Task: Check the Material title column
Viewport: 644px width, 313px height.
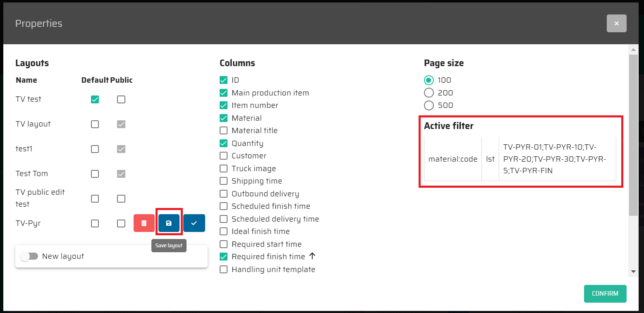Action: point(224,131)
